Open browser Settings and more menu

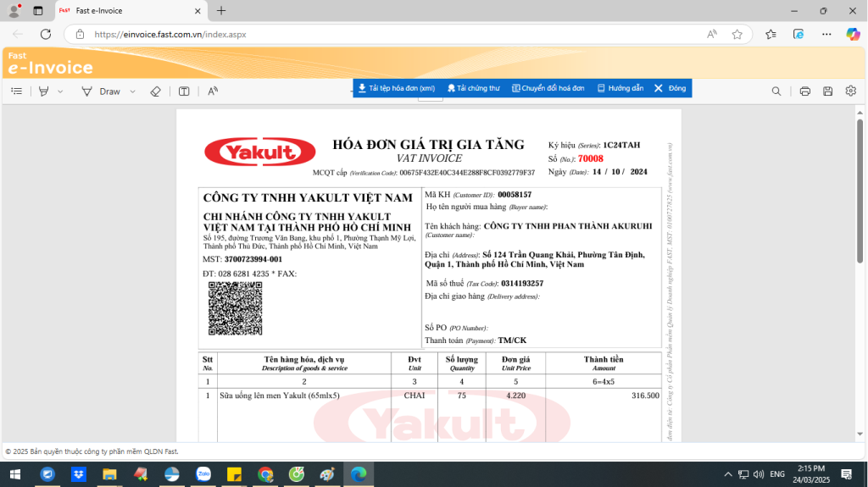[826, 35]
